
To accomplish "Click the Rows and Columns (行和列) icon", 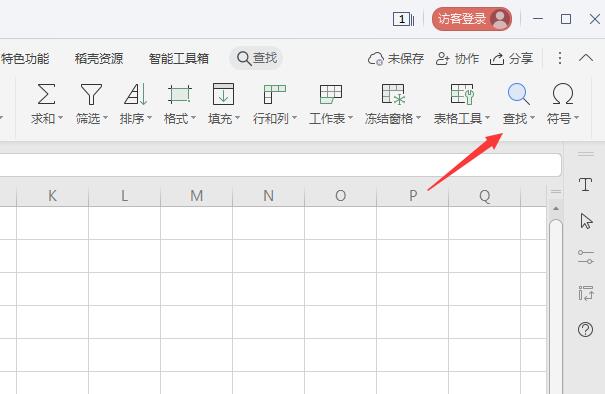I will [274, 94].
